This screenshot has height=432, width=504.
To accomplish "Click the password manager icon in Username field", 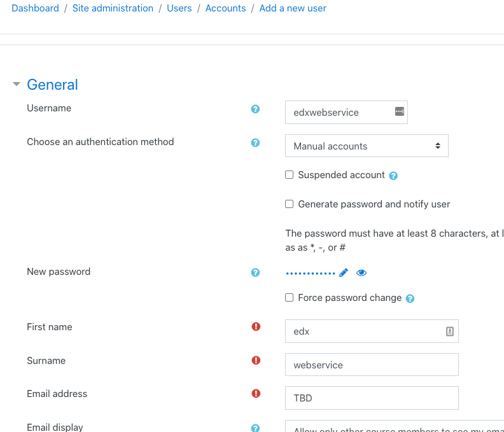I will [x=400, y=111].
